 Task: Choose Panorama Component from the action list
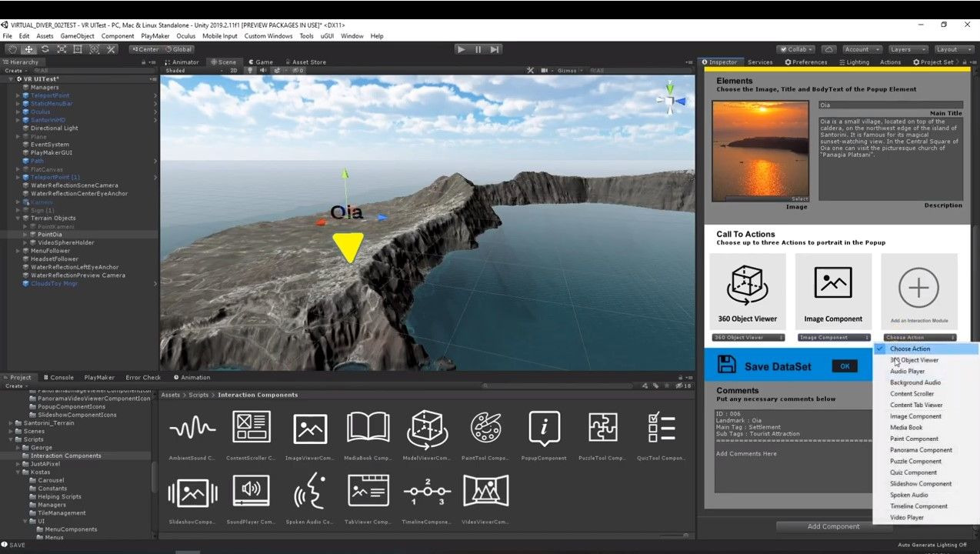[922, 450]
